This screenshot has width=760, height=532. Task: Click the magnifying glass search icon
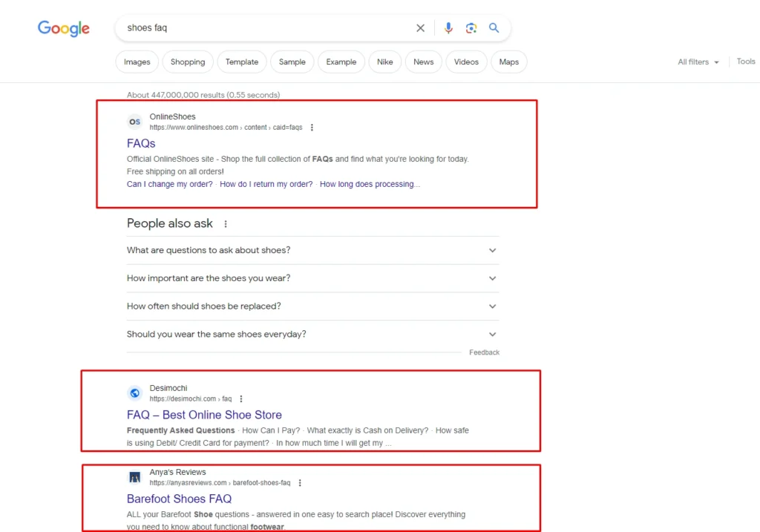[494, 27]
